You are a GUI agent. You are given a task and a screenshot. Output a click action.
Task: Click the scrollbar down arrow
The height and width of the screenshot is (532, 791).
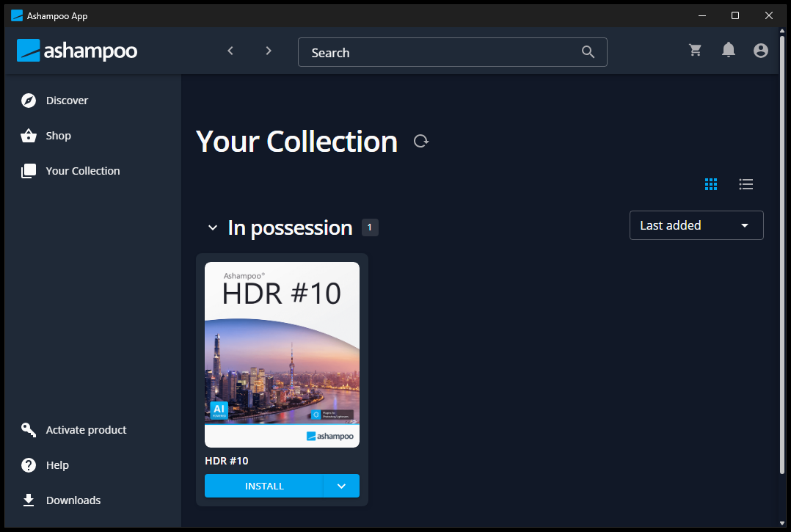(x=782, y=523)
